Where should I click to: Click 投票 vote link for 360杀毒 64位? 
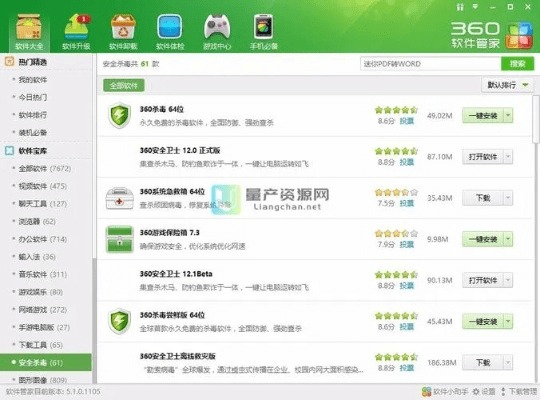[407, 121]
